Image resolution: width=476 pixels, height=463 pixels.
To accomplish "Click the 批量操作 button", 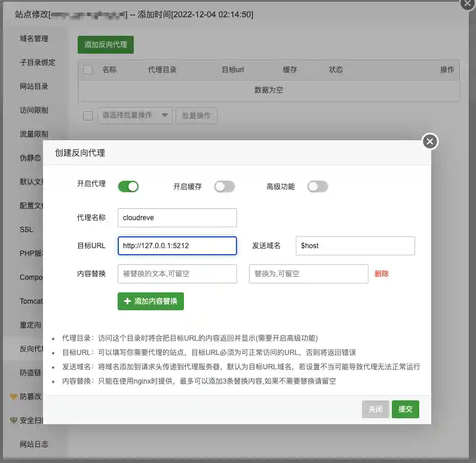I will pos(196,116).
